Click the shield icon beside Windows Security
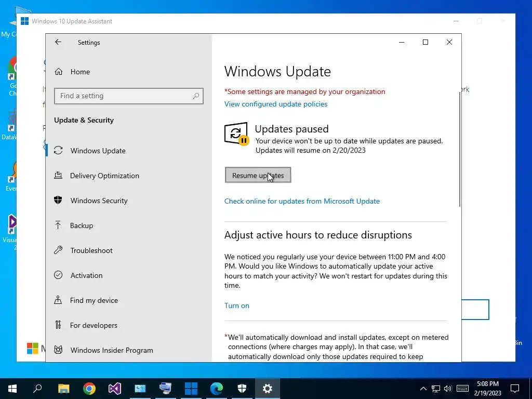Image resolution: width=532 pixels, height=399 pixels. [58, 200]
